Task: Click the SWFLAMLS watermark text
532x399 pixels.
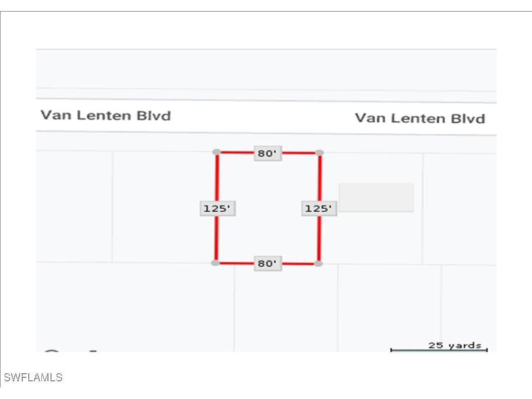Action: 33,377
